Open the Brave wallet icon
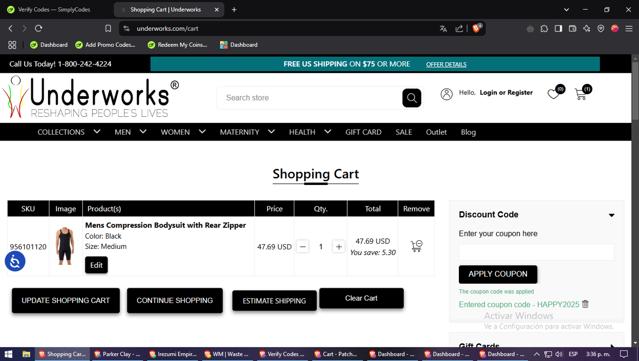This screenshot has height=361, width=639. 573,29
